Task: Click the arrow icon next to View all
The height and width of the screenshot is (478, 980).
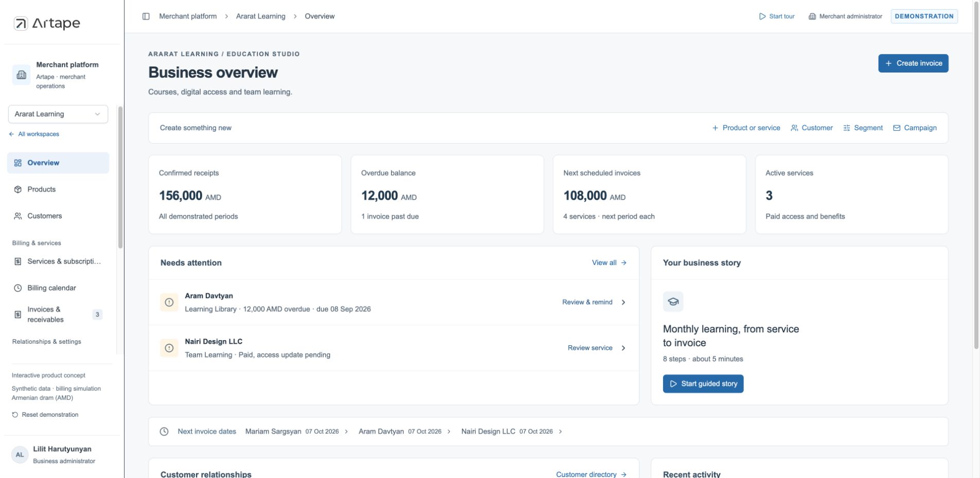Action: [x=623, y=263]
